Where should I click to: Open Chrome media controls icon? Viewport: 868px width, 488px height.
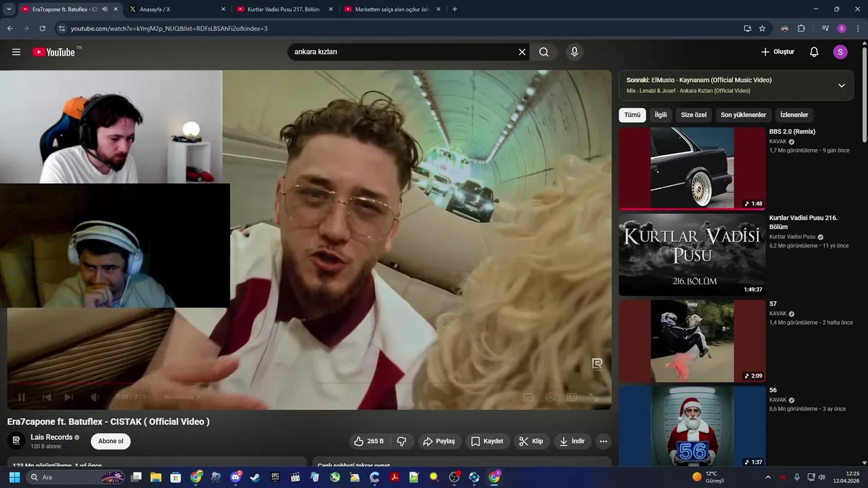coord(825,28)
